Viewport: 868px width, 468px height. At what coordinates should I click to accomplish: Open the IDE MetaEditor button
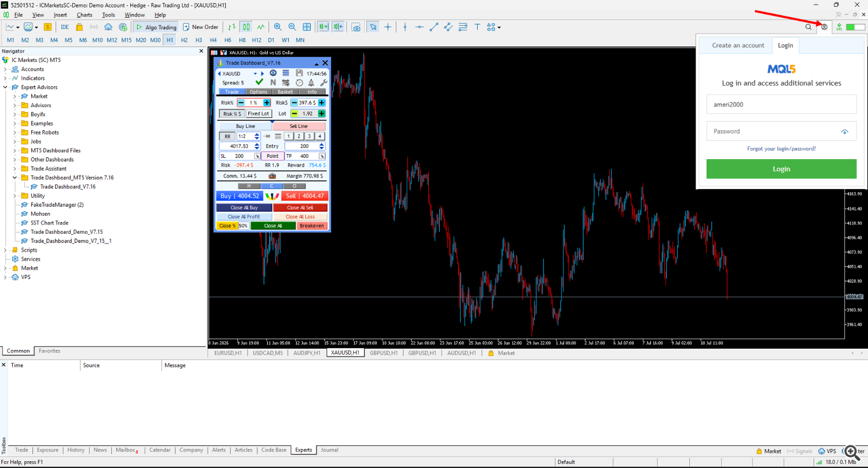(65, 27)
